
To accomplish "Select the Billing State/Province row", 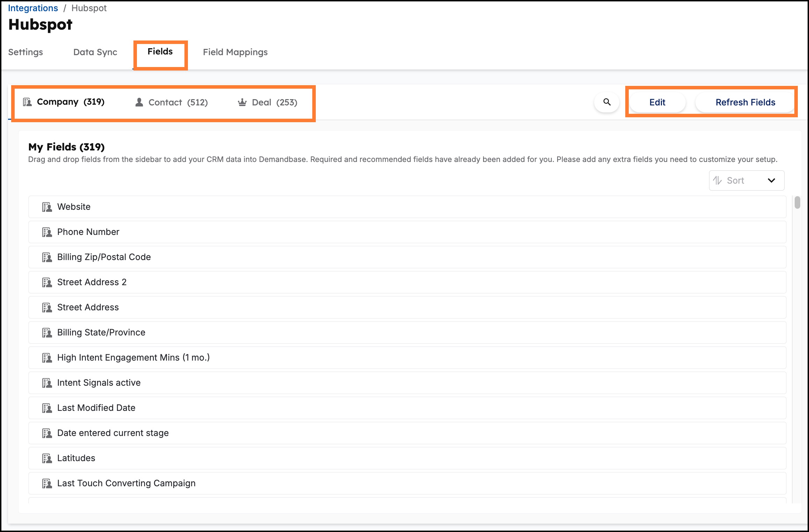I will coord(407,333).
